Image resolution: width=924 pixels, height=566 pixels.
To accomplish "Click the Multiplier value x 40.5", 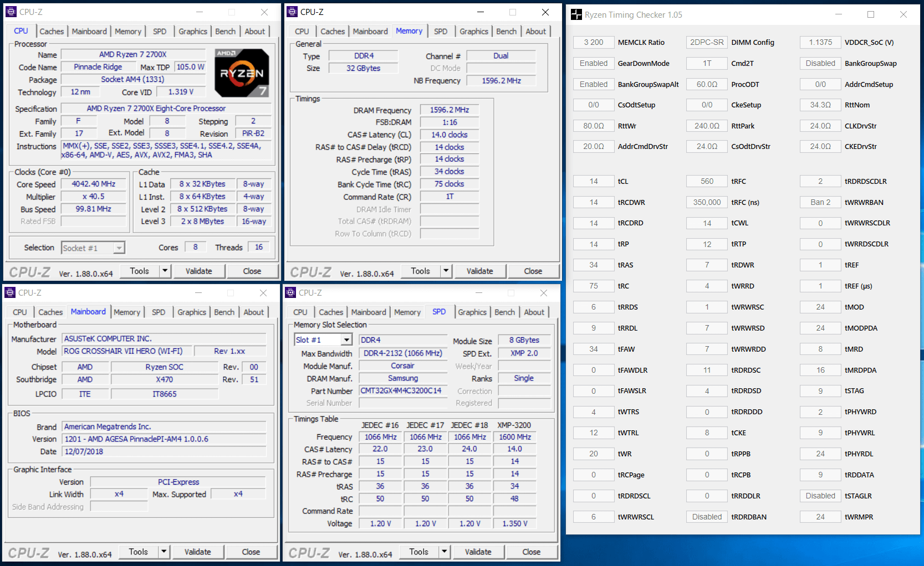I will pos(93,197).
